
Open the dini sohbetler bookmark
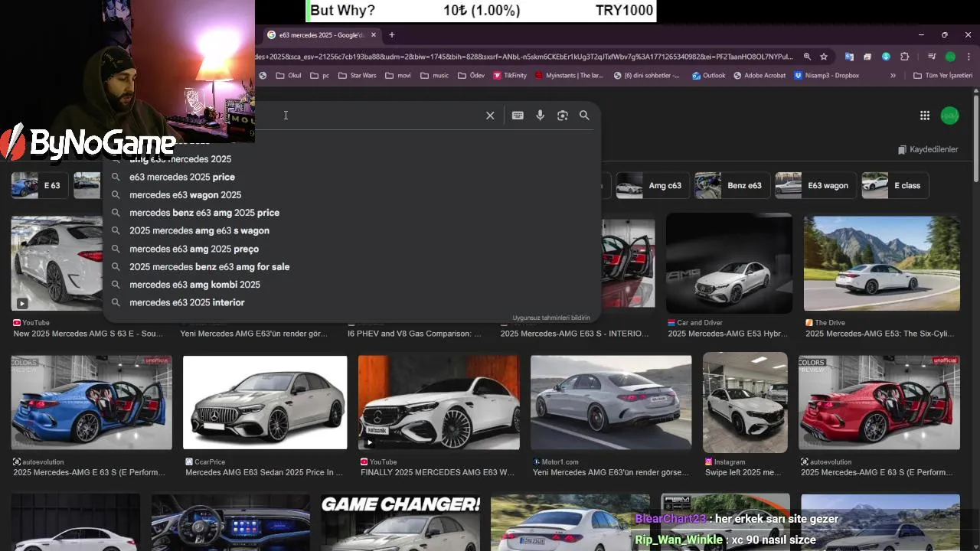645,76
